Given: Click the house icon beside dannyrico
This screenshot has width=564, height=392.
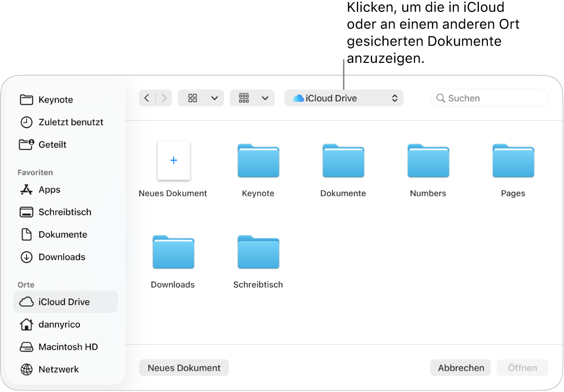Looking at the screenshot, I should coord(26,324).
